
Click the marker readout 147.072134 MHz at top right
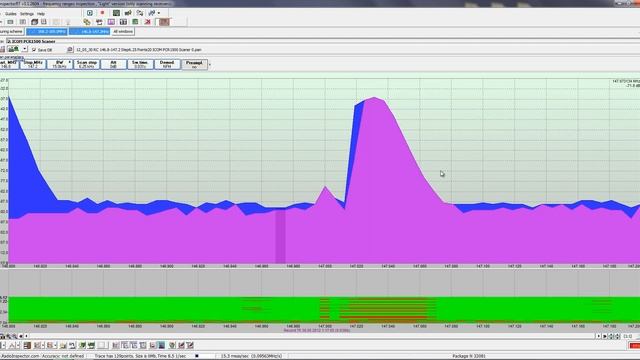click(626, 82)
